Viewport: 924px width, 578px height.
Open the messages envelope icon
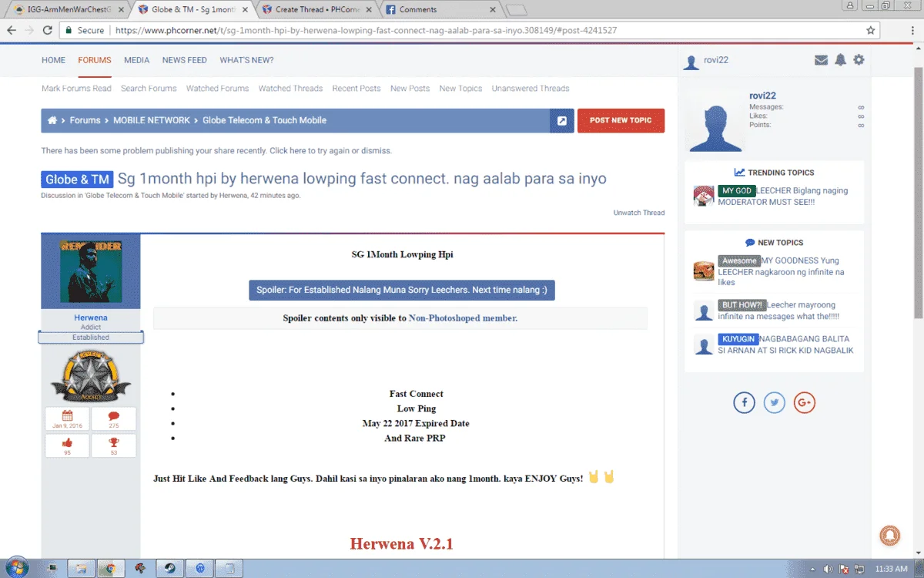821,60
